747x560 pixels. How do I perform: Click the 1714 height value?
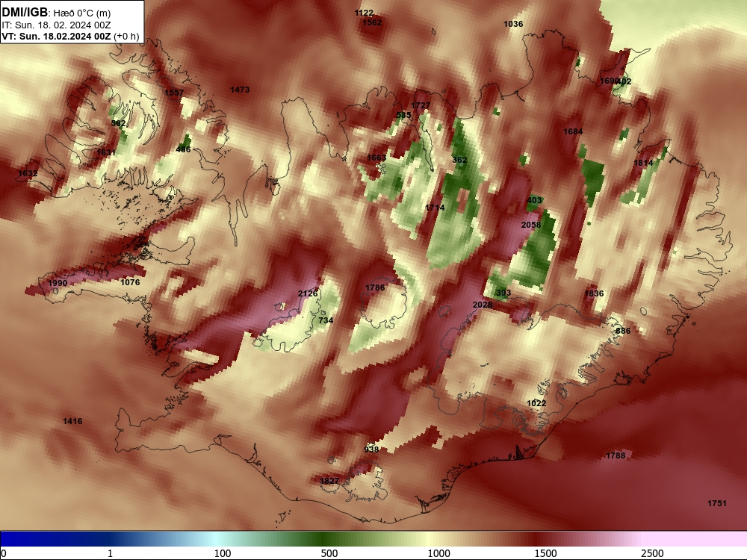(435, 208)
